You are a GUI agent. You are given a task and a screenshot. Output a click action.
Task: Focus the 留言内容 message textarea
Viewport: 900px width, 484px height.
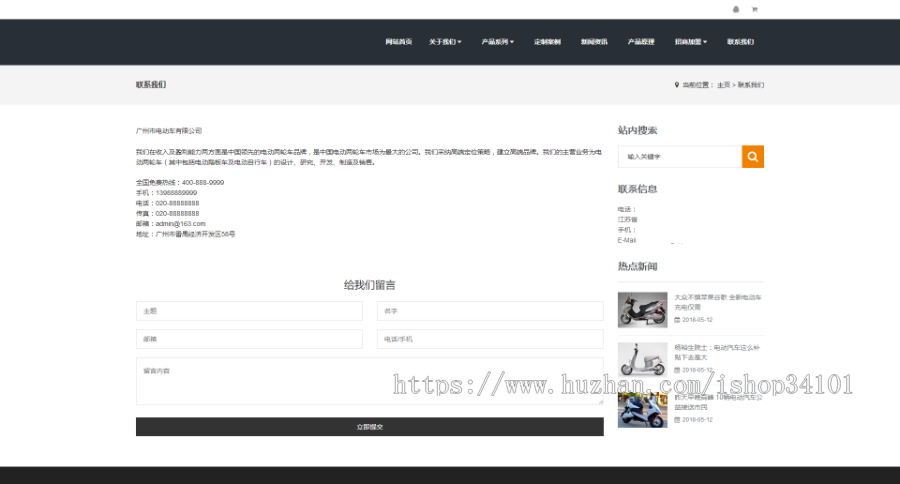pyautogui.click(x=370, y=381)
